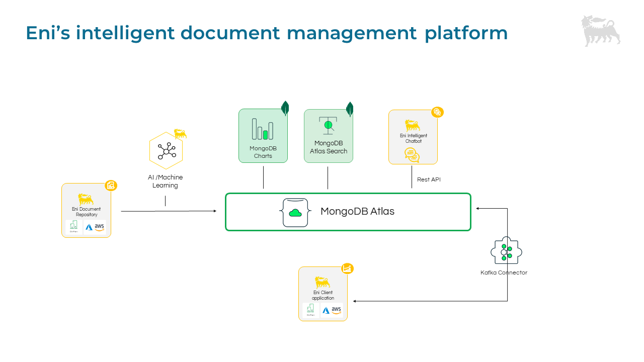Click the 'MongoDB Atlas' label
The width and height of the screenshot is (644, 362).
357,211
